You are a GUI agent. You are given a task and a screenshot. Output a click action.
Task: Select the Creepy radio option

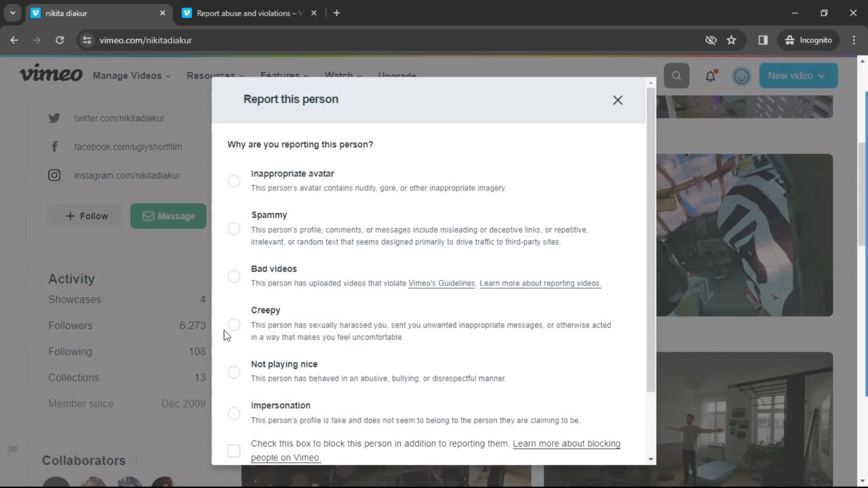click(234, 324)
